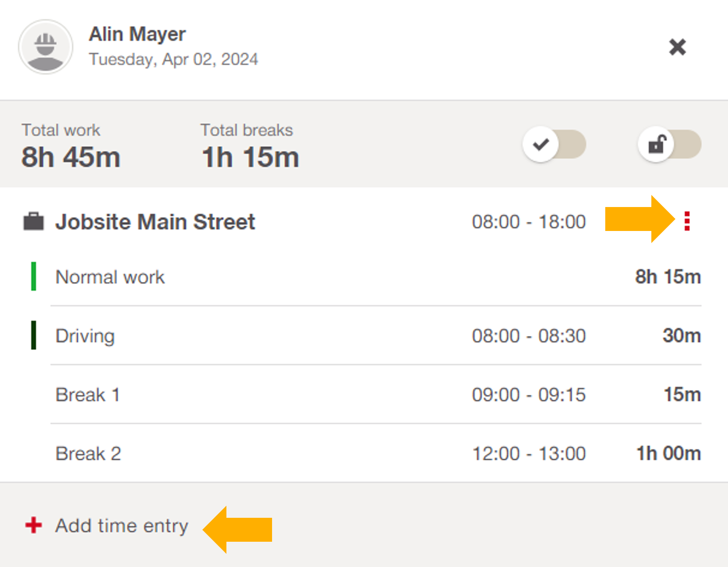Close the time entry detail panel
728x567 pixels.
(x=677, y=47)
